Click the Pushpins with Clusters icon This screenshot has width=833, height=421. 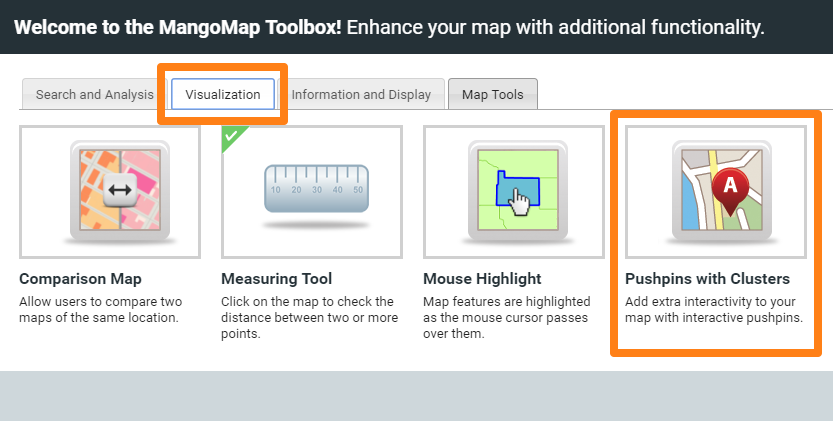[x=722, y=190]
